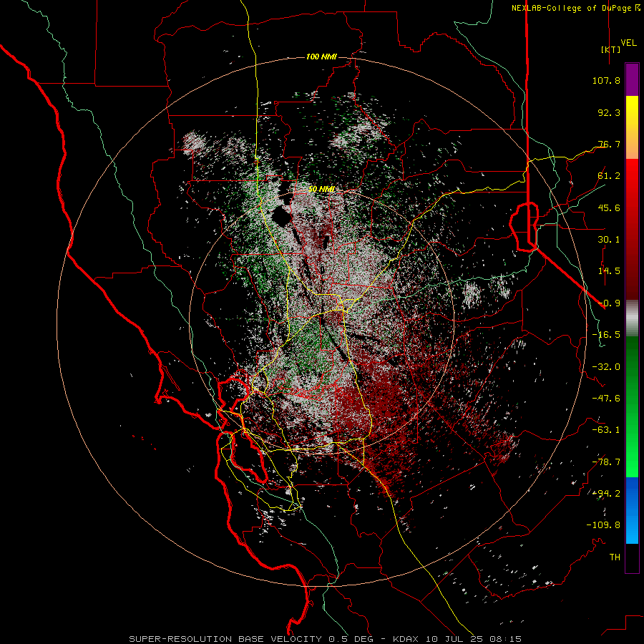This screenshot has height=644, width=644.
Task: Click the 107.8 legend value
Action: (x=606, y=80)
